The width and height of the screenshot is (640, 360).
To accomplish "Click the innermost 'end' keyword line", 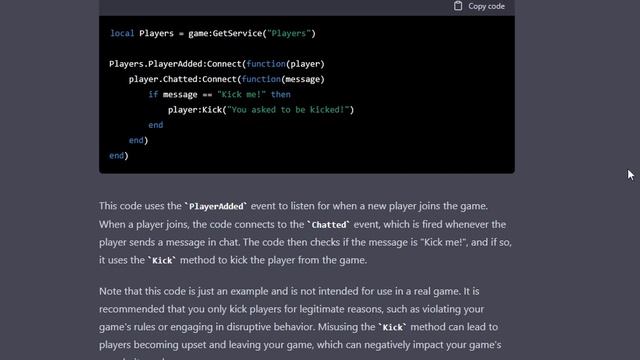I will tap(156, 125).
